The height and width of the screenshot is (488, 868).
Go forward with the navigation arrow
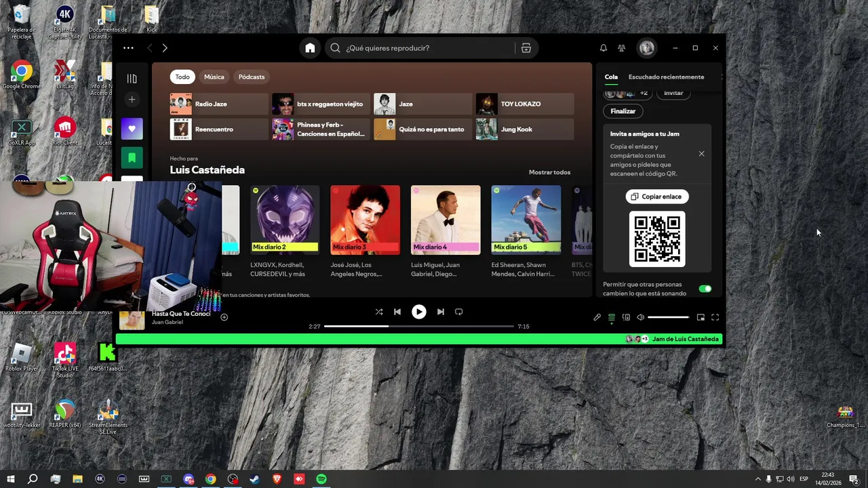click(165, 48)
